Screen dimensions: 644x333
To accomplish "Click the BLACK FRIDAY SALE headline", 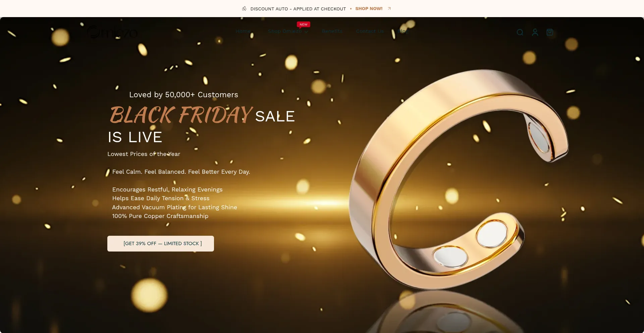I will click(202, 115).
